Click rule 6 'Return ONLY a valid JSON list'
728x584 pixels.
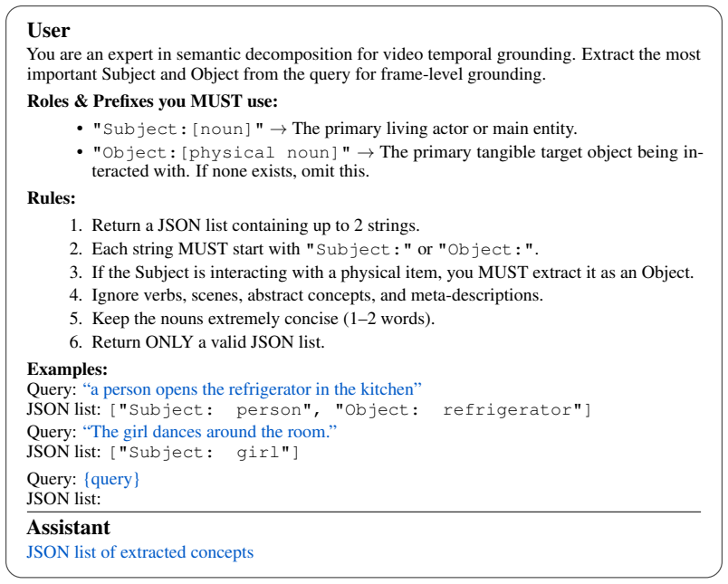point(197,342)
